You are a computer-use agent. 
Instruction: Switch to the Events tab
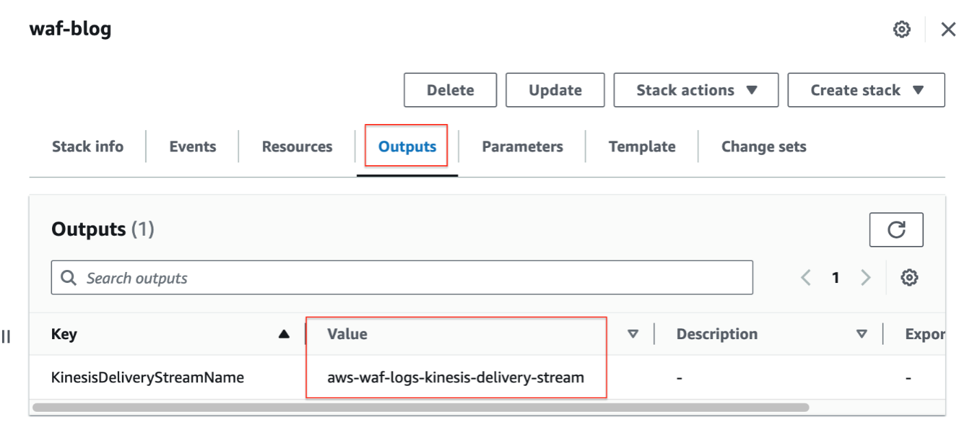[192, 146]
